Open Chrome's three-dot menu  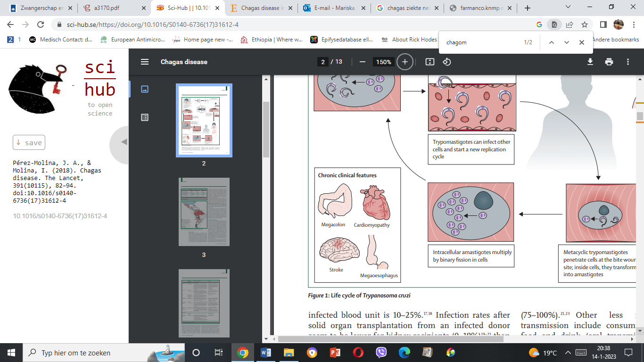point(634,25)
